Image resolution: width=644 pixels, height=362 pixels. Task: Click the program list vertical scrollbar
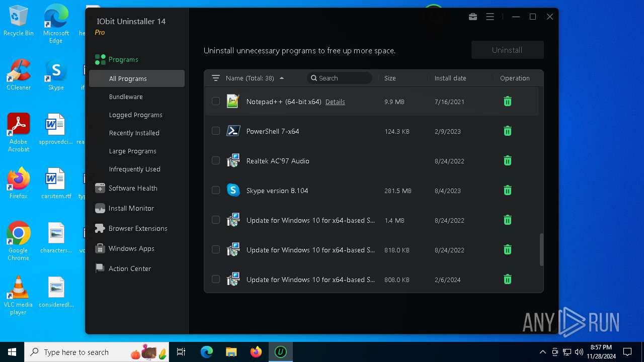(541, 249)
